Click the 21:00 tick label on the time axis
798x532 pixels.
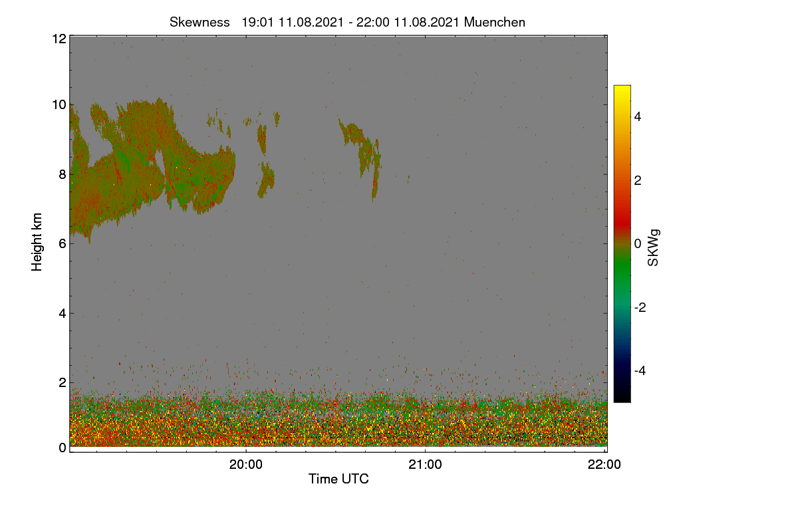pyautogui.click(x=425, y=465)
